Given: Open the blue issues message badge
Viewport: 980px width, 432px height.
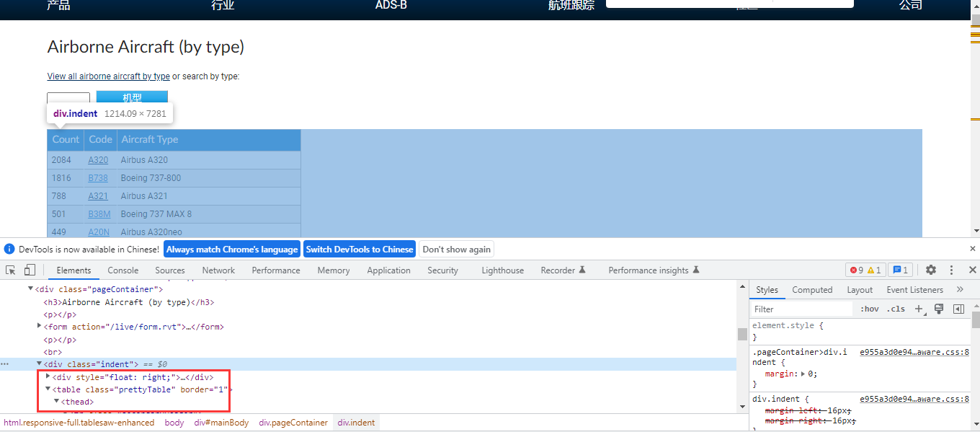Looking at the screenshot, I should pyautogui.click(x=901, y=270).
